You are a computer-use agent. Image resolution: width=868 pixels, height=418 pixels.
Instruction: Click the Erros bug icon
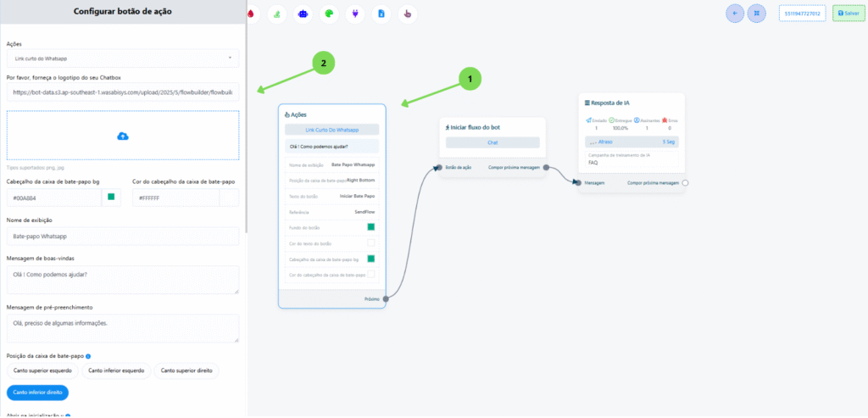click(664, 120)
